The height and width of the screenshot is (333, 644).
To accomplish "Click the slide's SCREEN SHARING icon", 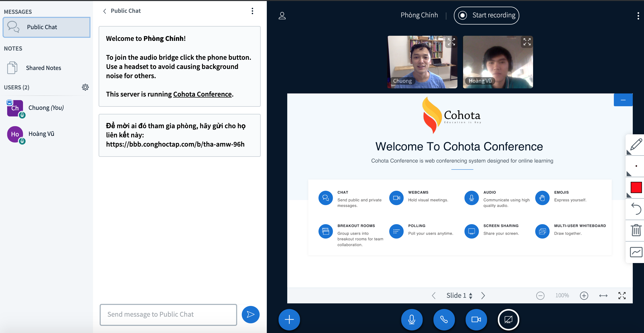I will click(471, 231).
